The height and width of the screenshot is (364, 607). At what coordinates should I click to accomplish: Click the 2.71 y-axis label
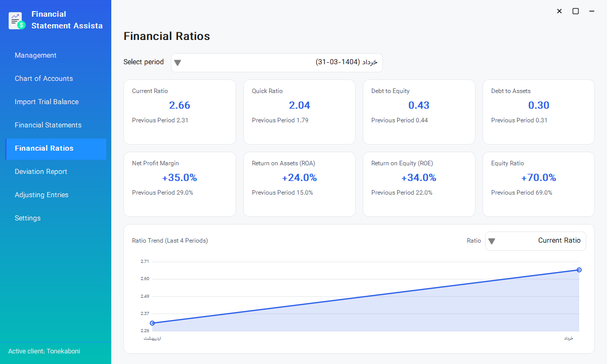tap(145, 261)
